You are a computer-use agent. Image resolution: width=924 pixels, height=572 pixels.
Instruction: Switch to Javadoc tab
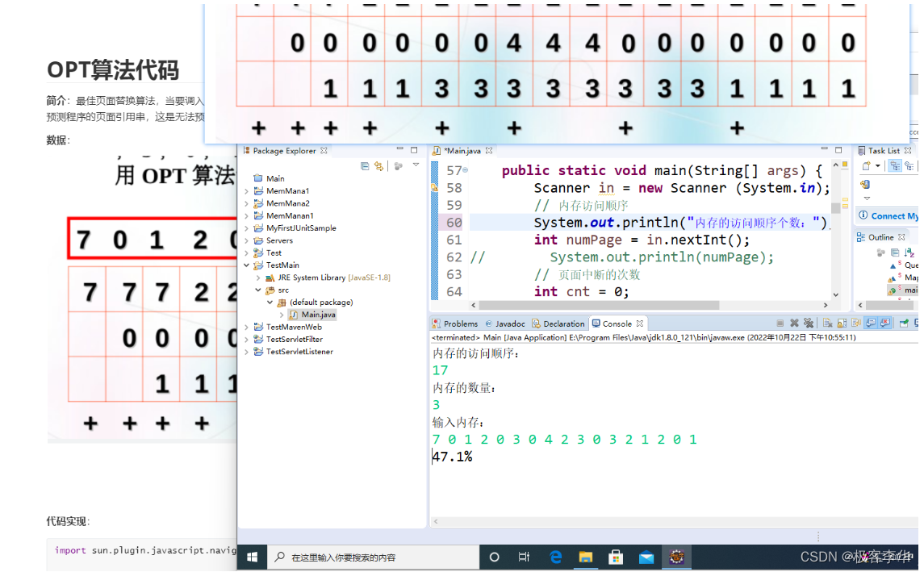(x=505, y=324)
